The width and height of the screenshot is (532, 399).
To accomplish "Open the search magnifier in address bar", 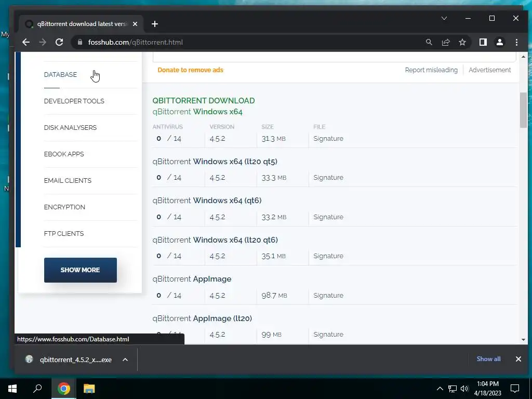I will tap(429, 42).
